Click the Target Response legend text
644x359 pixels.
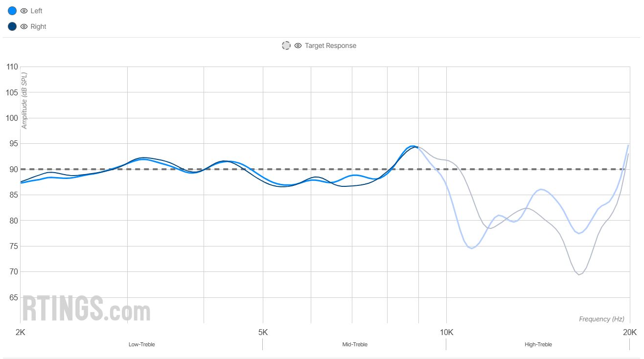330,45
